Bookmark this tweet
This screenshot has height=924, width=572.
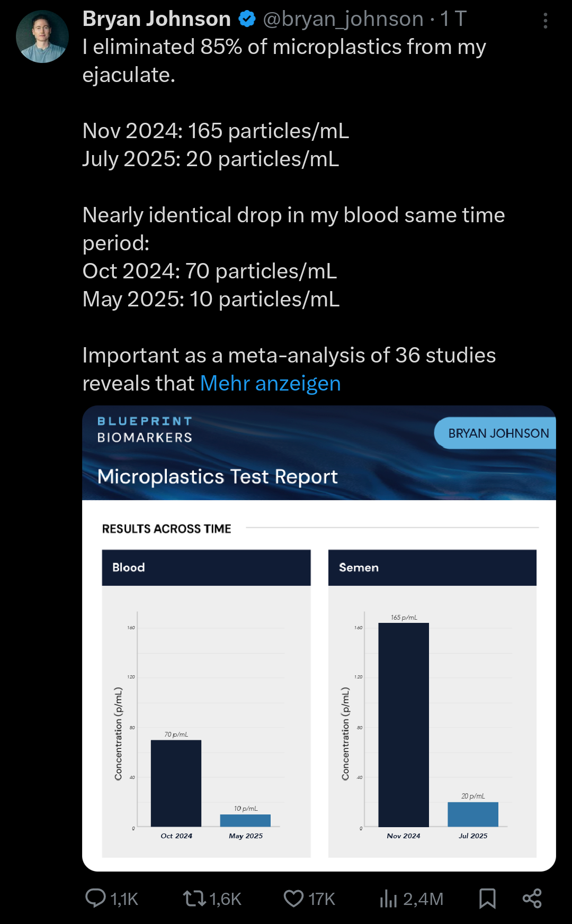(487, 898)
